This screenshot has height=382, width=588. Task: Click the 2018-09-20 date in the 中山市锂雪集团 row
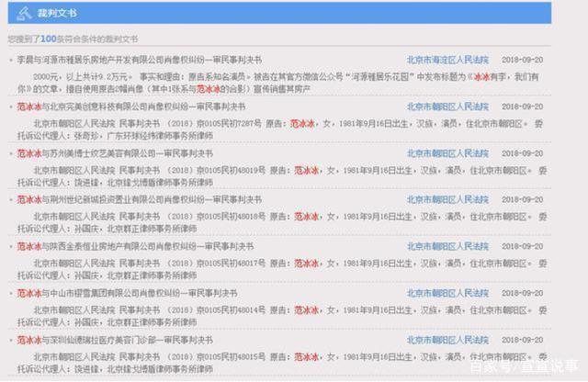coord(523,293)
